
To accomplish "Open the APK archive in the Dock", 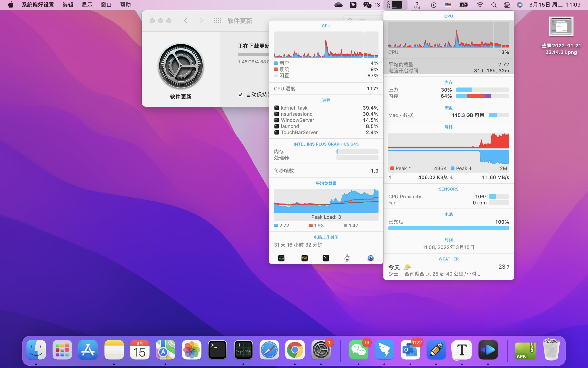I will pyautogui.click(x=526, y=350).
